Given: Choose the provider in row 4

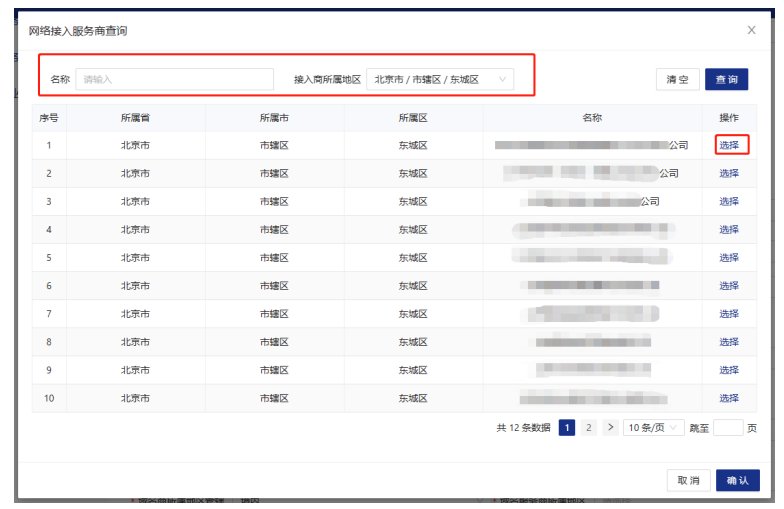Looking at the screenshot, I should click(x=729, y=229).
